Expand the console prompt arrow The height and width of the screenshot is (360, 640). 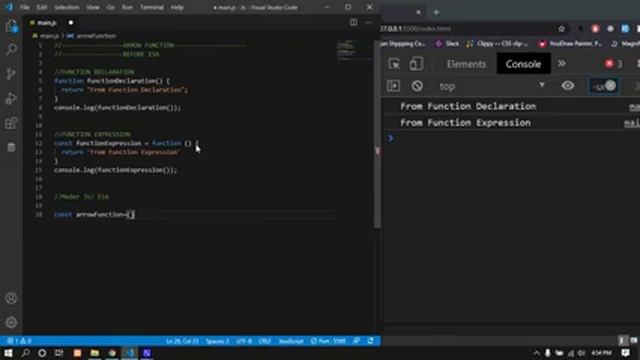pos(391,138)
